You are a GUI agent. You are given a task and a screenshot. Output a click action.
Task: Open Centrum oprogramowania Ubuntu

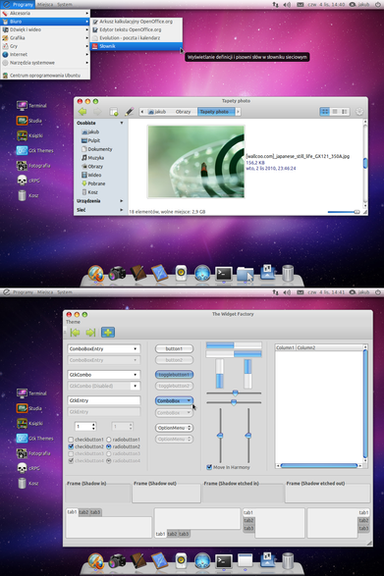coord(45,75)
